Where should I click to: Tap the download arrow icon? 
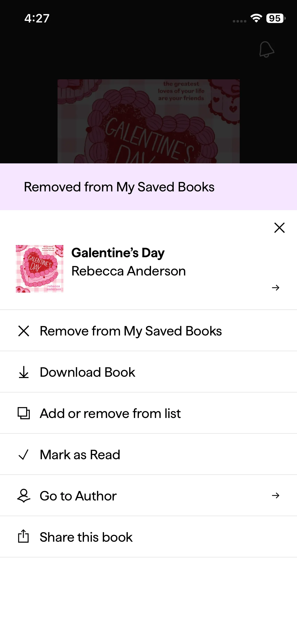pos(24,372)
